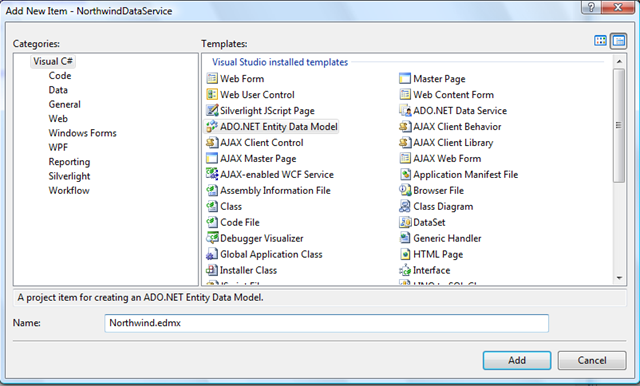The width and height of the screenshot is (640, 386).
Task: Click the Add button
Action: point(517,360)
